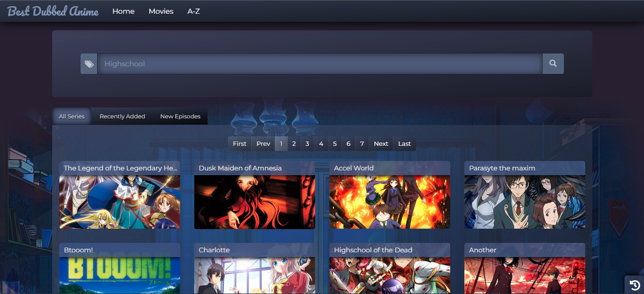Screen dimensions: 644x294
Task: Open the history icon at bottom corner
Action: 635,285
